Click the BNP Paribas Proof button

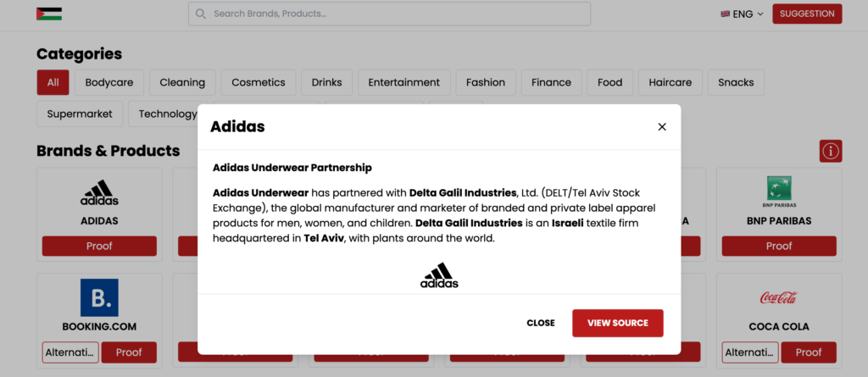[x=779, y=246]
